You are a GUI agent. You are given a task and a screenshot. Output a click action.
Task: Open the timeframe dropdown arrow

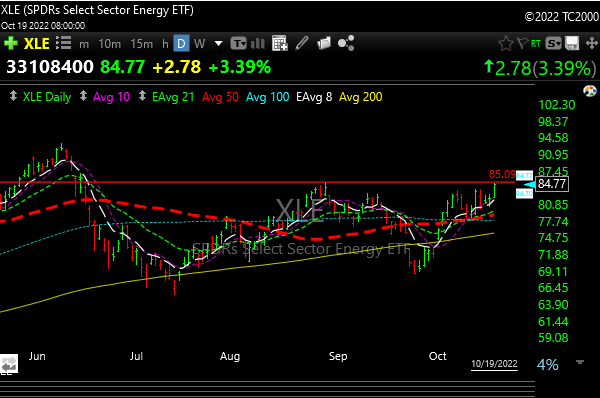218,44
